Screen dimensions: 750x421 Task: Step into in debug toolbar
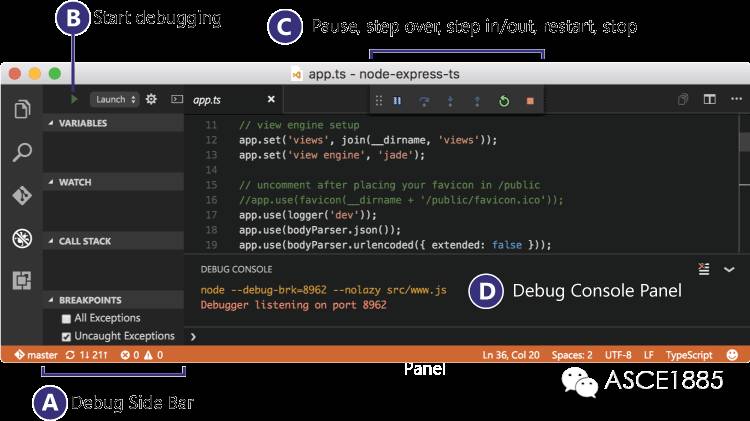tap(450, 101)
